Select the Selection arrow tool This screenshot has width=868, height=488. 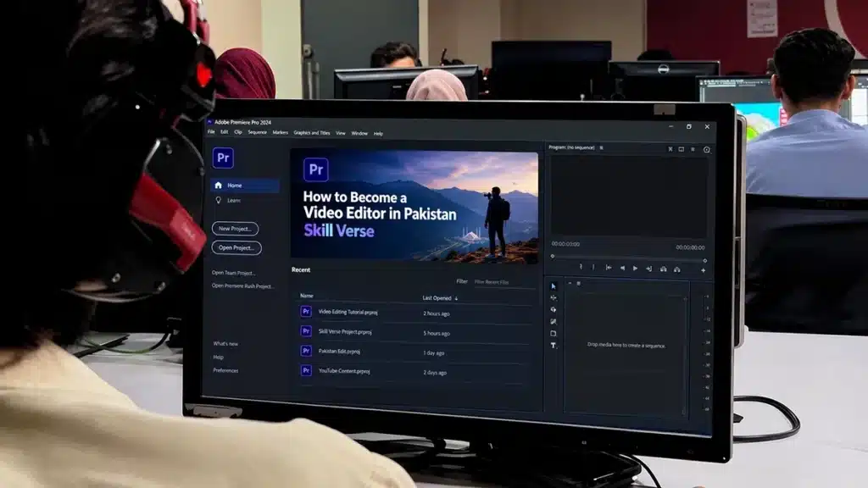(x=553, y=286)
